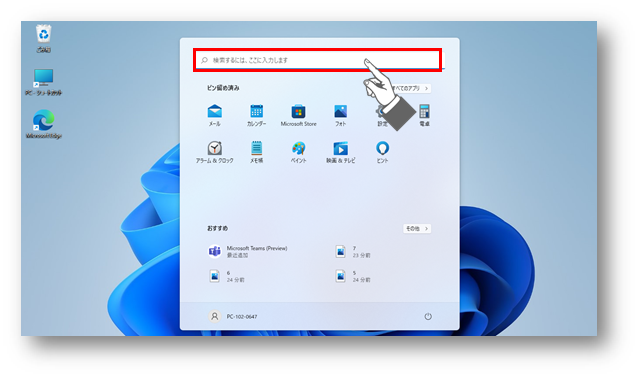The image size is (639, 378).
Task: Open the PC-102-0647 user account menu
Action: click(233, 316)
